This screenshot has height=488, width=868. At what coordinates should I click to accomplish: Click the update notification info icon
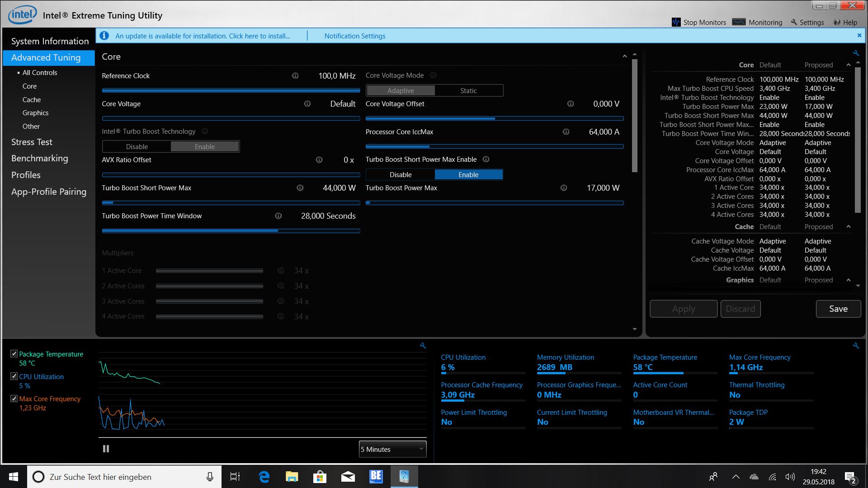tap(104, 36)
